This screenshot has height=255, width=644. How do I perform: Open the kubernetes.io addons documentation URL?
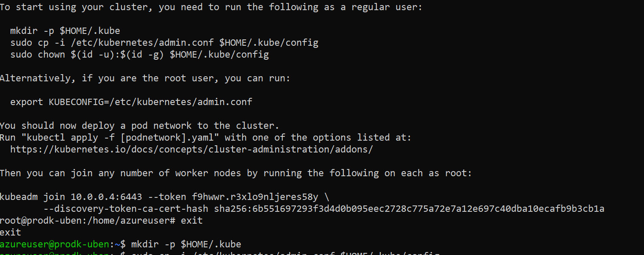tap(191, 150)
